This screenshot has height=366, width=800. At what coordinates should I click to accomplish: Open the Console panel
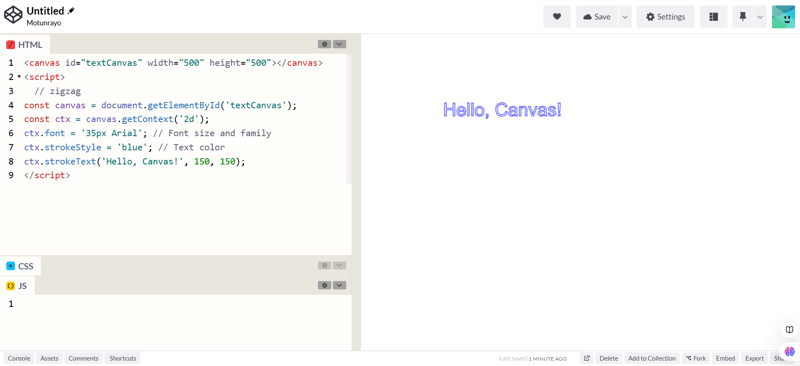tap(19, 358)
